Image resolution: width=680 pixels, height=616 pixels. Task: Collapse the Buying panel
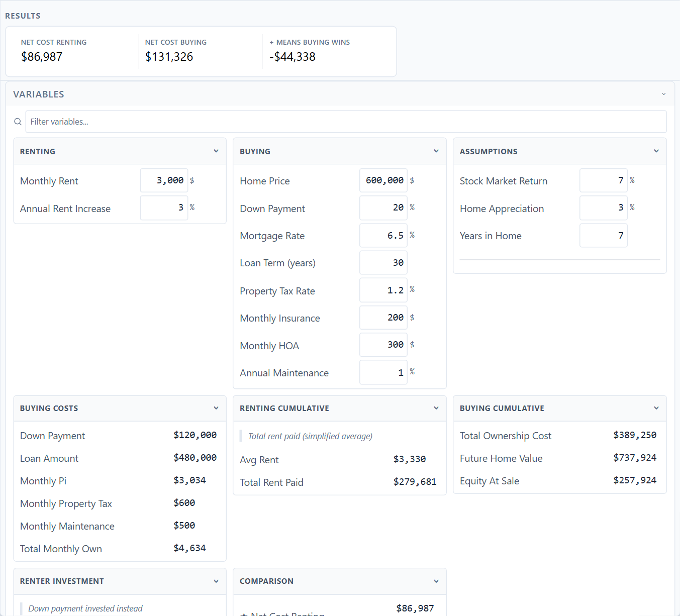click(436, 151)
